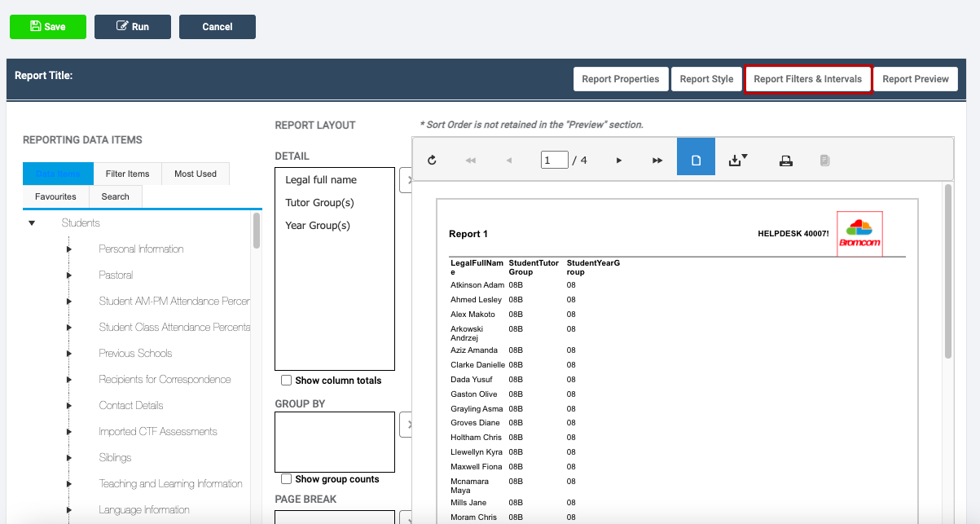
Task: Expand the Personal Information node
Action: (68, 249)
